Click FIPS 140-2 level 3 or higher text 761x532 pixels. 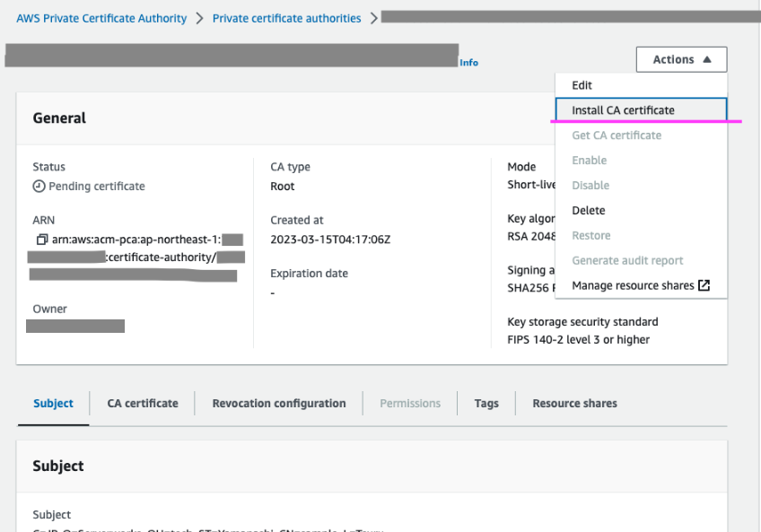click(x=579, y=340)
